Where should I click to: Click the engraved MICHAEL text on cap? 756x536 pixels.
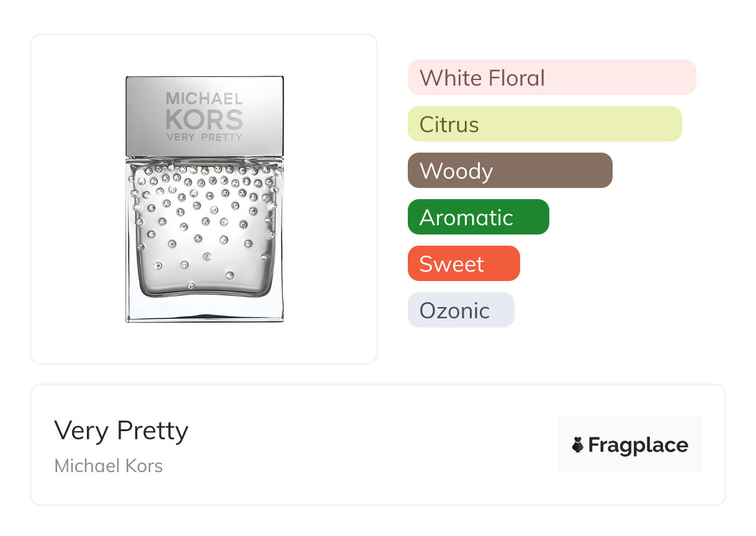pos(204,99)
